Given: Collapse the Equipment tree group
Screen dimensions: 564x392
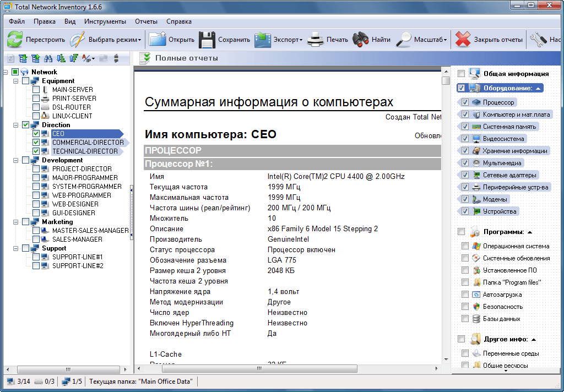Looking at the screenshot, I should point(15,81).
